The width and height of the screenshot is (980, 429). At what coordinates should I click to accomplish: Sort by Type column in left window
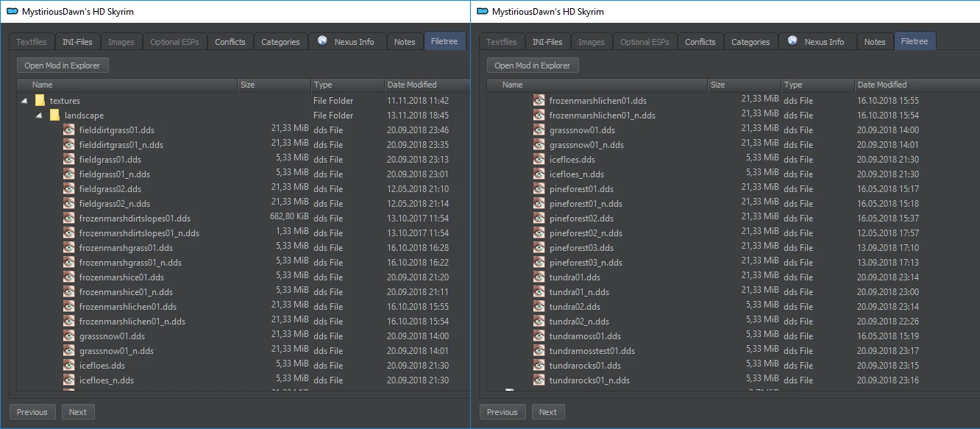click(348, 85)
